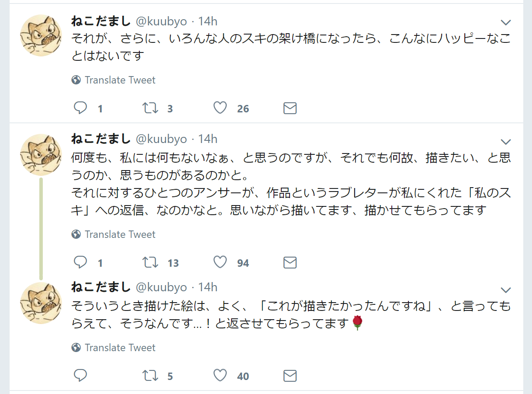This screenshot has width=532, height=394.
Task: Retweet the tweet with 13 retweets
Action: 151,262
